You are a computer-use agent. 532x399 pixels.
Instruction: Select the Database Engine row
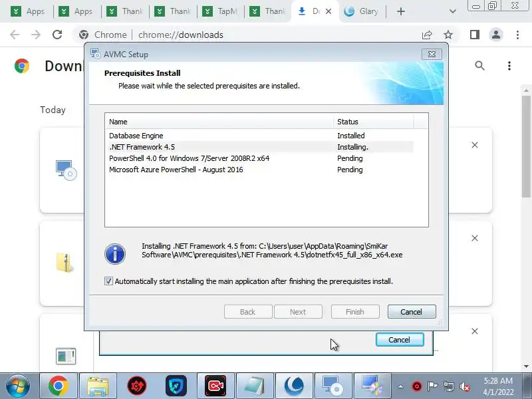pos(259,136)
